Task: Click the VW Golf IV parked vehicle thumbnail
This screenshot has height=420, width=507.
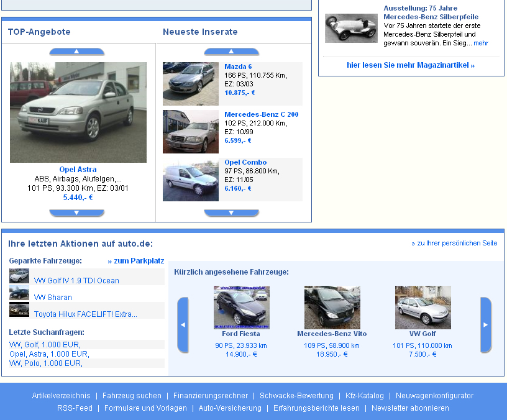Action: click(19, 276)
